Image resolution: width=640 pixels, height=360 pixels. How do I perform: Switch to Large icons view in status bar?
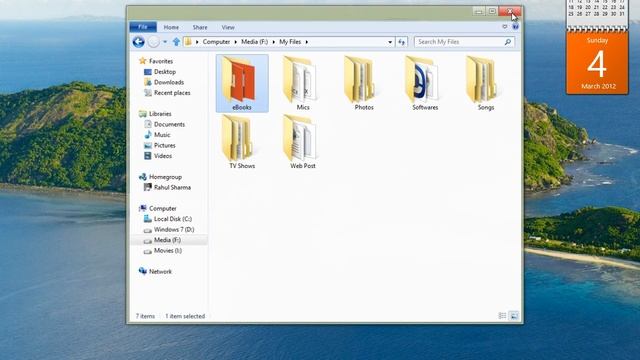(x=514, y=316)
